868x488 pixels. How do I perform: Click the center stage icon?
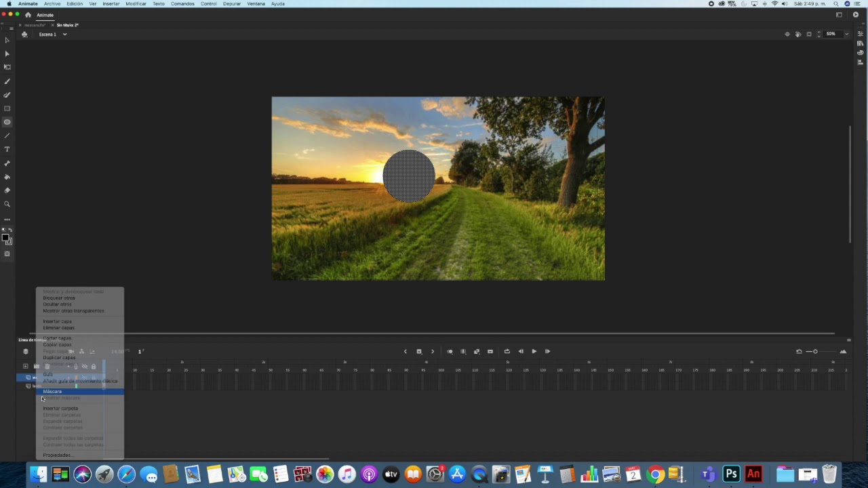click(787, 34)
